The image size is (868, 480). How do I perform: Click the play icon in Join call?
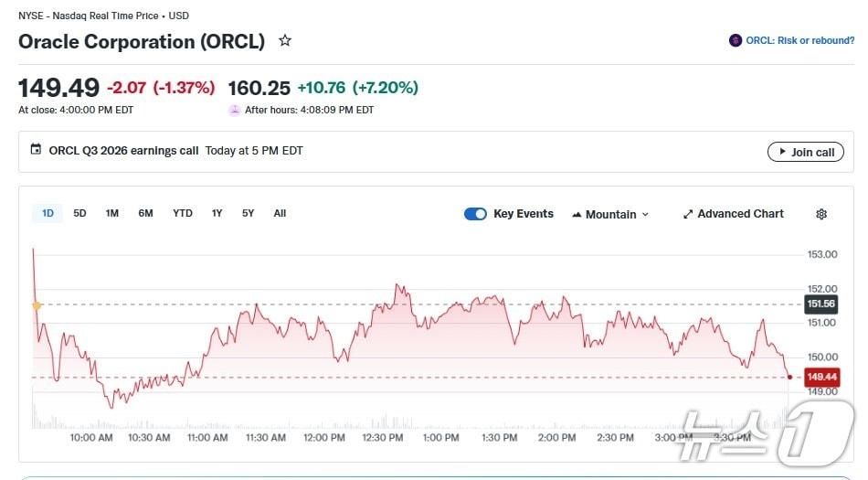click(x=781, y=152)
